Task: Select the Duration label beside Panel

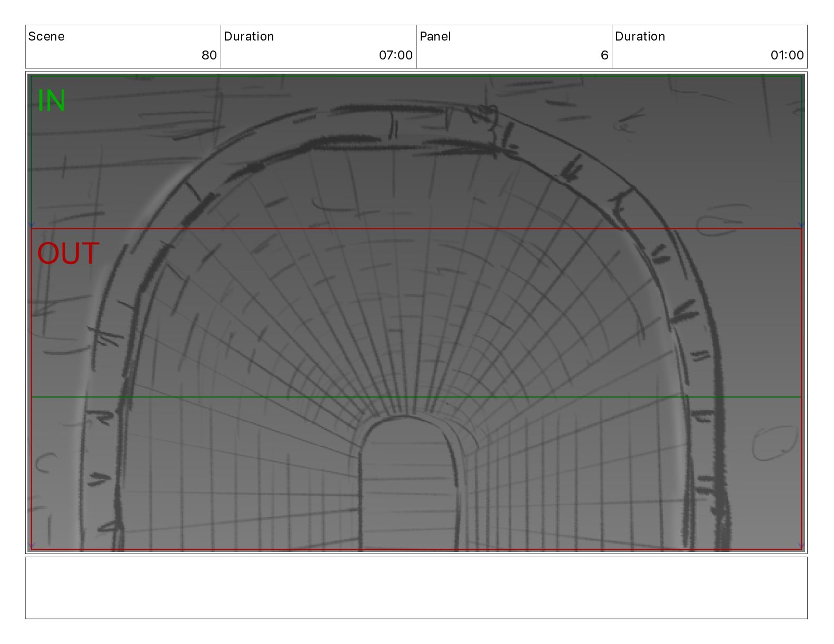Action: click(x=640, y=36)
